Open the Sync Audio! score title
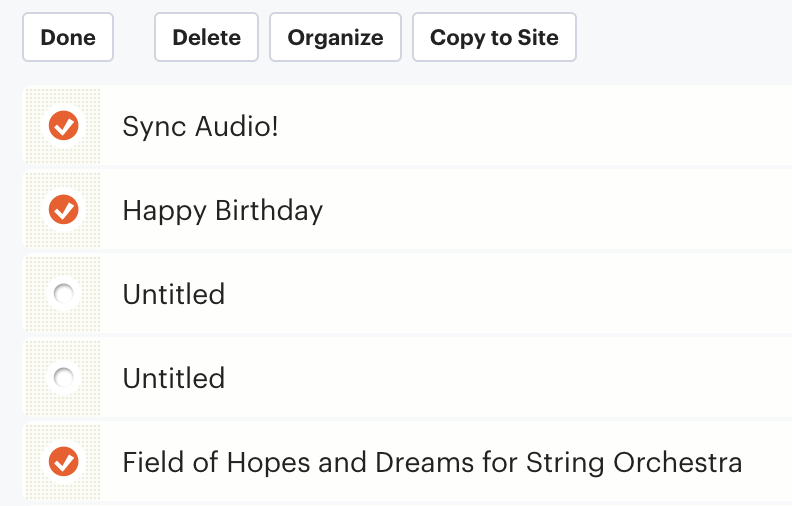Viewport: 792px width, 506px height. (x=200, y=126)
